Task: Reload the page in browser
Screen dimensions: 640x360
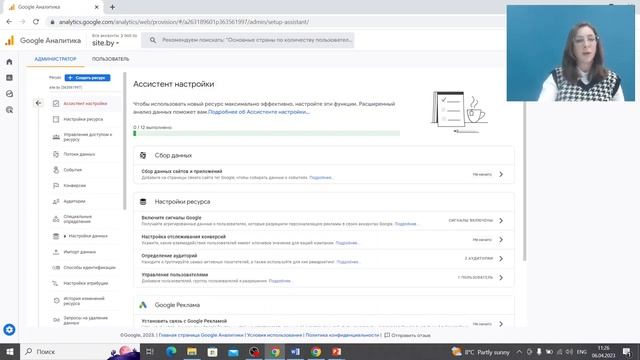Action: click(36, 22)
